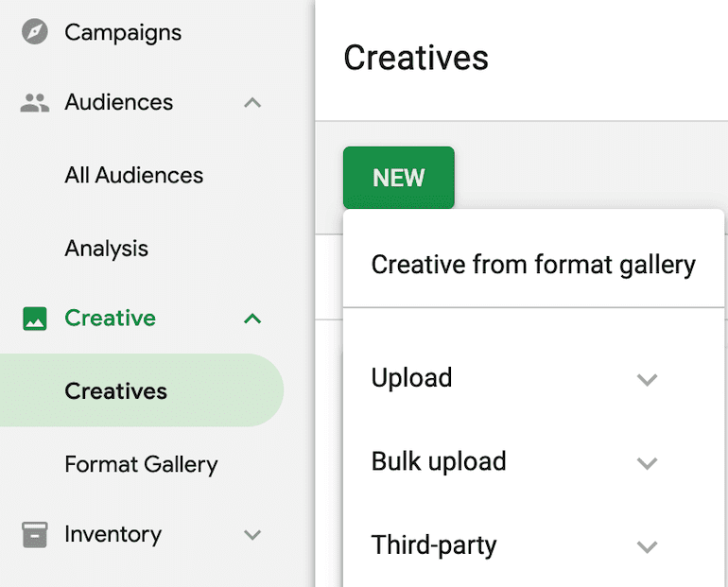Select the Bulk upload option
This screenshot has height=587, width=728.
(533, 461)
